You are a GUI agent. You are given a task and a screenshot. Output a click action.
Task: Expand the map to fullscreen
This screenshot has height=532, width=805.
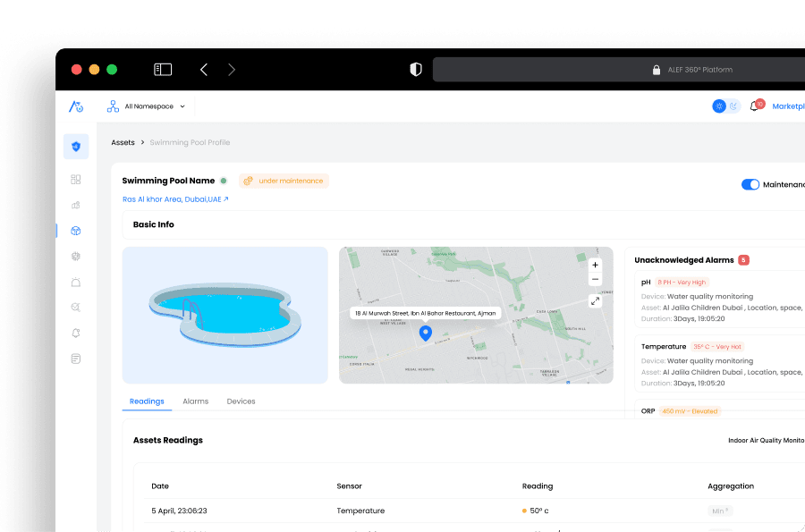tap(595, 301)
